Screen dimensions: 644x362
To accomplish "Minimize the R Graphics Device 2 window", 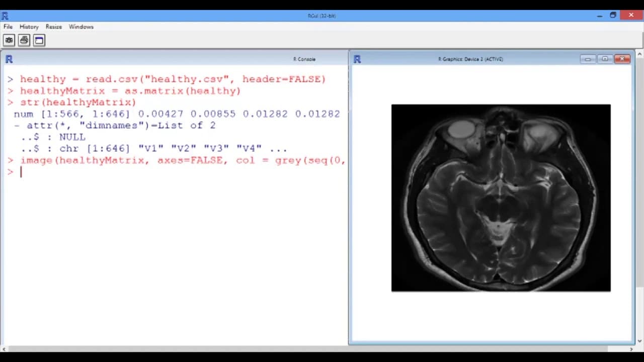I will pyautogui.click(x=588, y=59).
